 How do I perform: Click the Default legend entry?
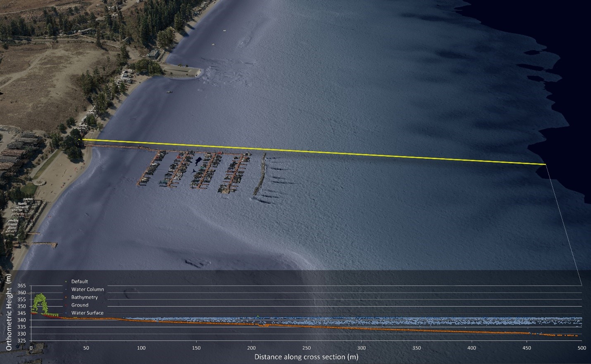pyautogui.click(x=79, y=281)
